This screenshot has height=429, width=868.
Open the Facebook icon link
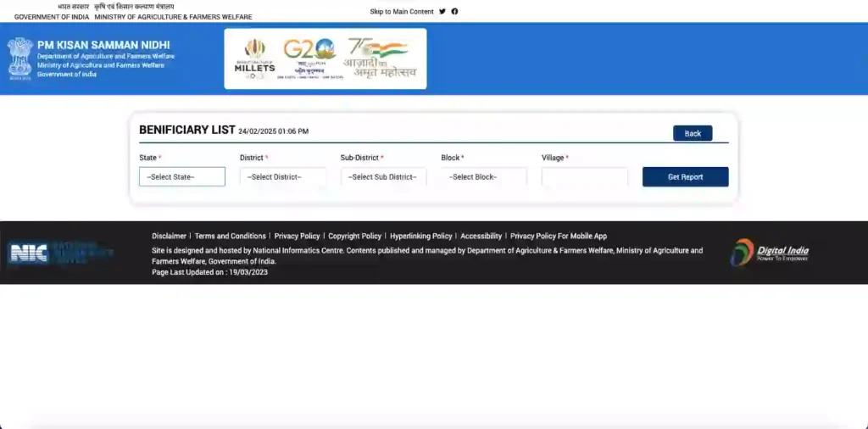(x=454, y=12)
